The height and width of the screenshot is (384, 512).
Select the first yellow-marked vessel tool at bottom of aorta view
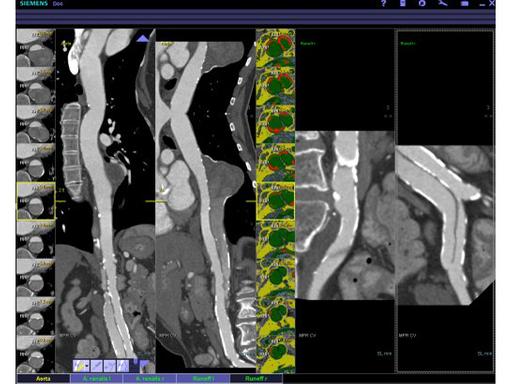pos(81,366)
